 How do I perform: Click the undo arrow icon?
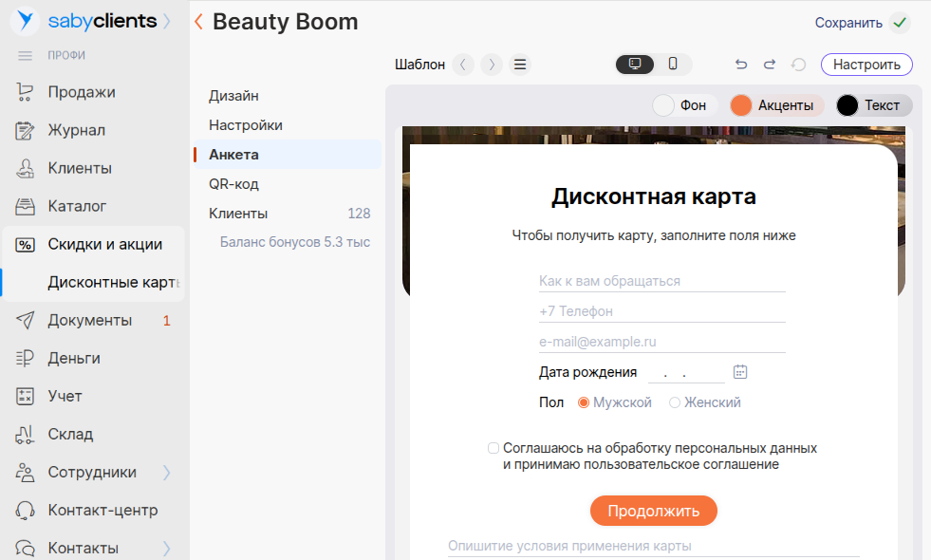pos(741,65)
